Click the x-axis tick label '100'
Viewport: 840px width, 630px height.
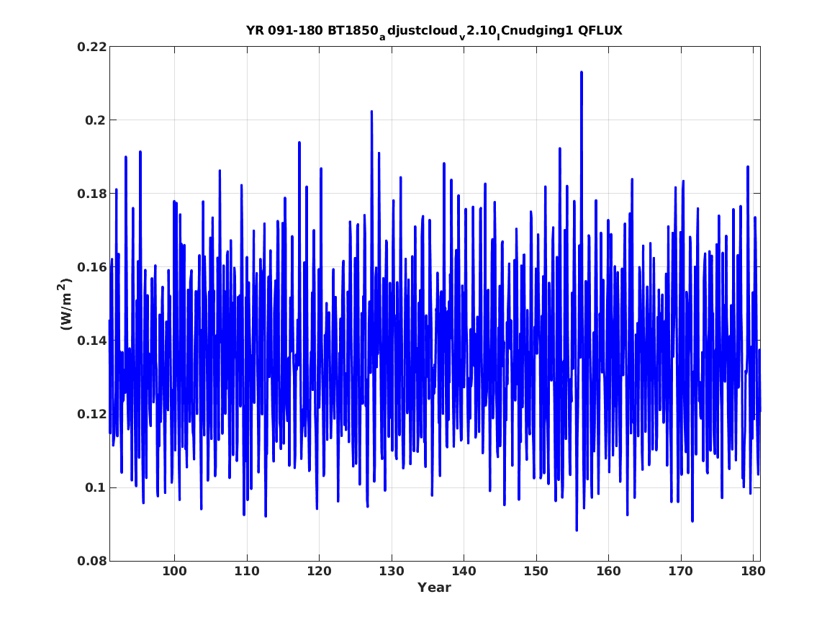174,572
